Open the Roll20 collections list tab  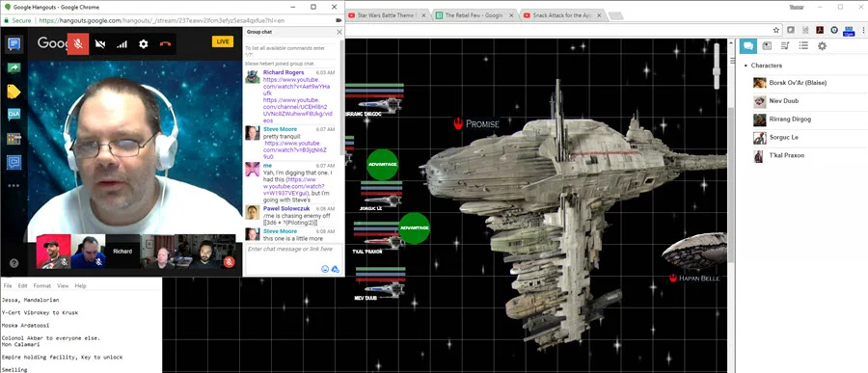click(803, 46)
